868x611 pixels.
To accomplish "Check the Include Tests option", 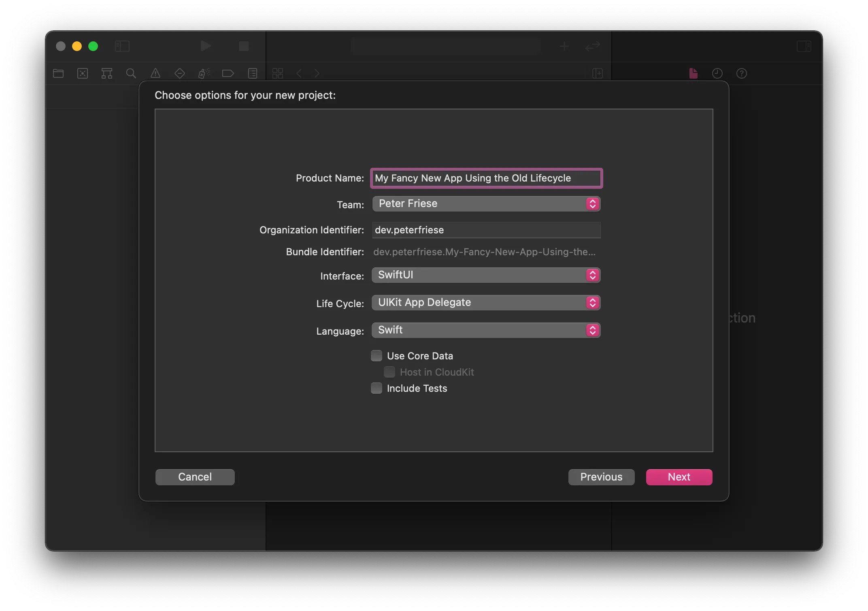I will click(376, 388).
